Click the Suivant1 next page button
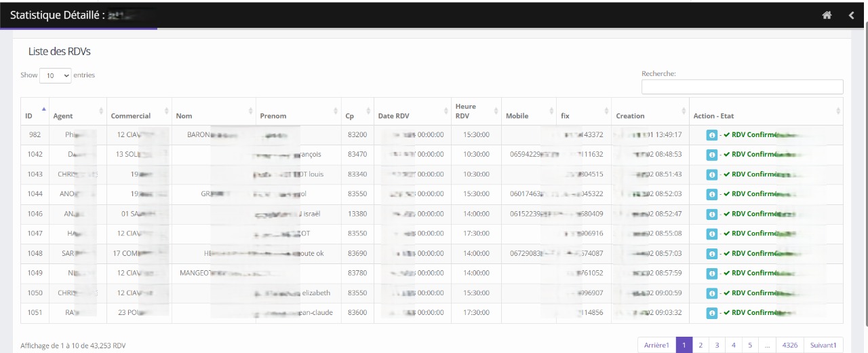Viewport: 868px width, 353px height. pos(823,346)
